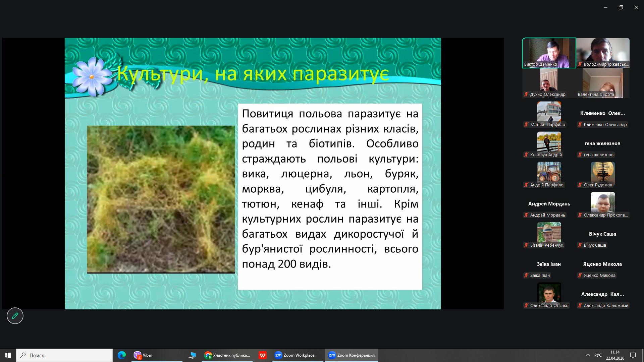Click muted mic icon for Олег Рудоман
The width and height of the screenshot is (644, 362).
point(580,185)
